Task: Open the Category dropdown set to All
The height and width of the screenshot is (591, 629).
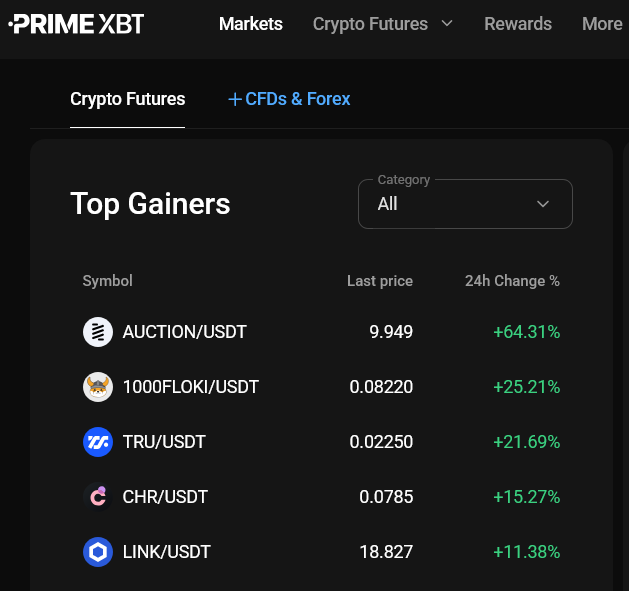Action: click(x=465, y=204)
